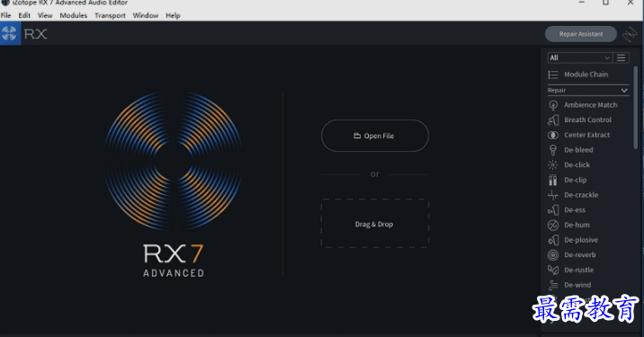Open the Transport menu

pos(110,15)
